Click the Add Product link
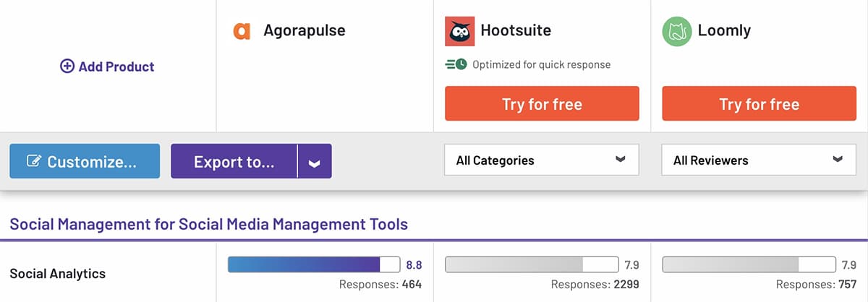Image resolution: width=868 pixels, height=302 pixels. coord(116,66)
